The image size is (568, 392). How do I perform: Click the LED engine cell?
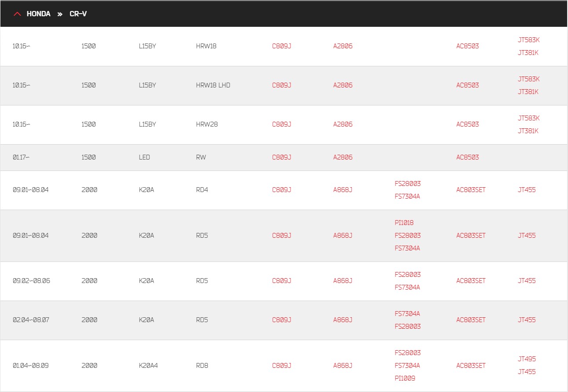144,157
